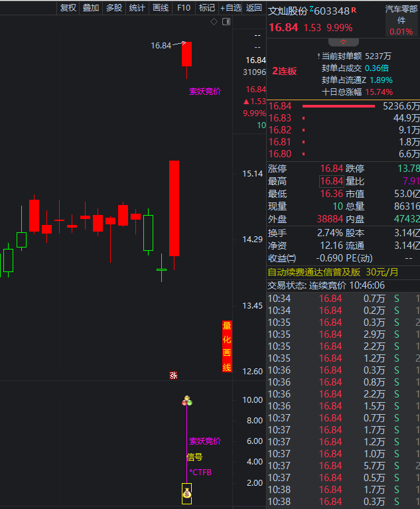Select the 量比 7.91 value
Image resolution: width=420 pixels, height=509 pixels.
point(411,181)
